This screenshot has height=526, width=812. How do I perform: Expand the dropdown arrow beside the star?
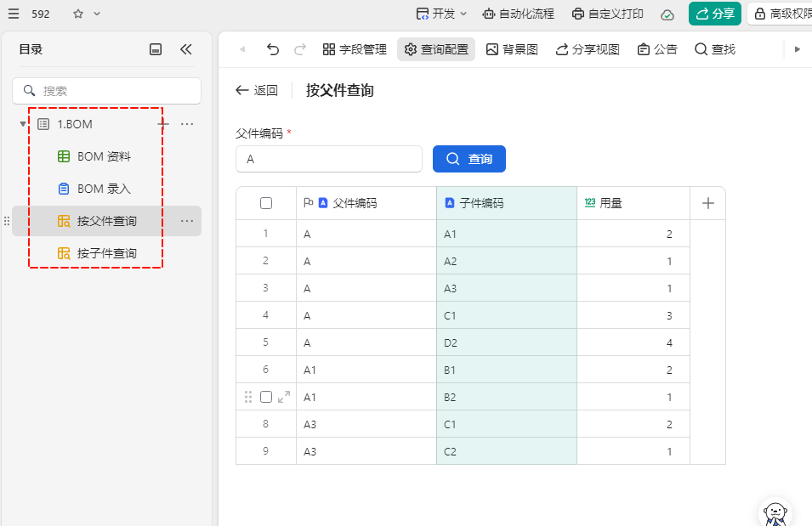97,14
